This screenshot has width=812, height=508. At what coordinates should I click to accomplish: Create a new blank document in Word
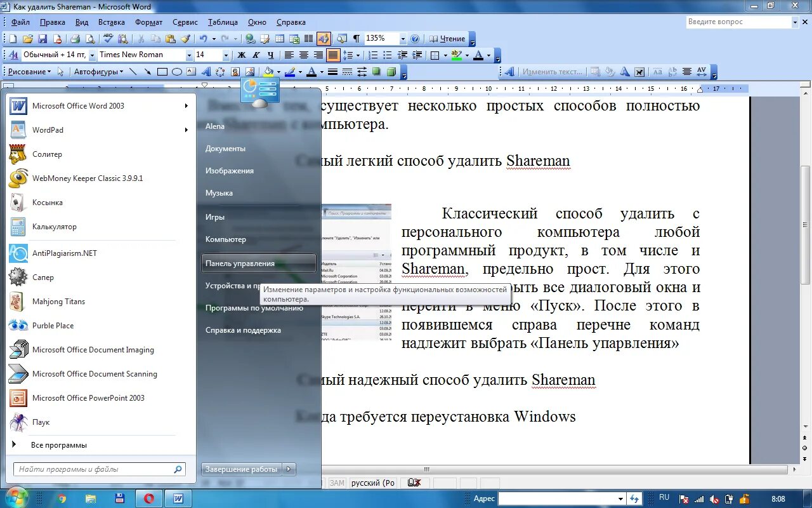tap(13, 39)
